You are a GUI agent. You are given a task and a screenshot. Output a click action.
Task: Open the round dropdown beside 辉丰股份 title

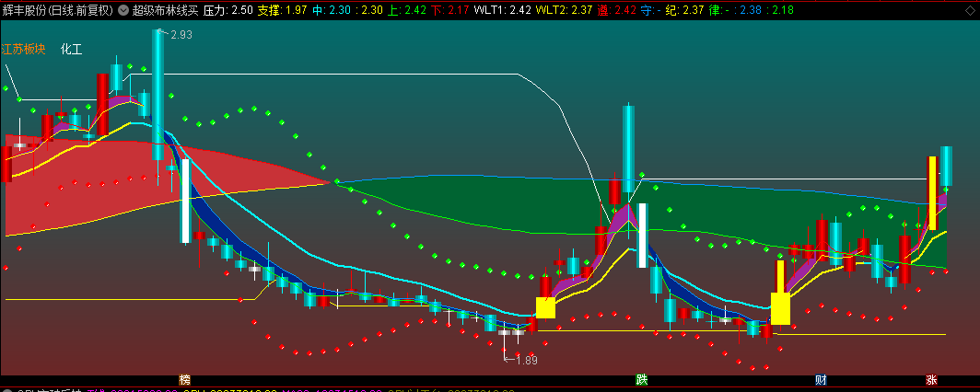[123, 11]
